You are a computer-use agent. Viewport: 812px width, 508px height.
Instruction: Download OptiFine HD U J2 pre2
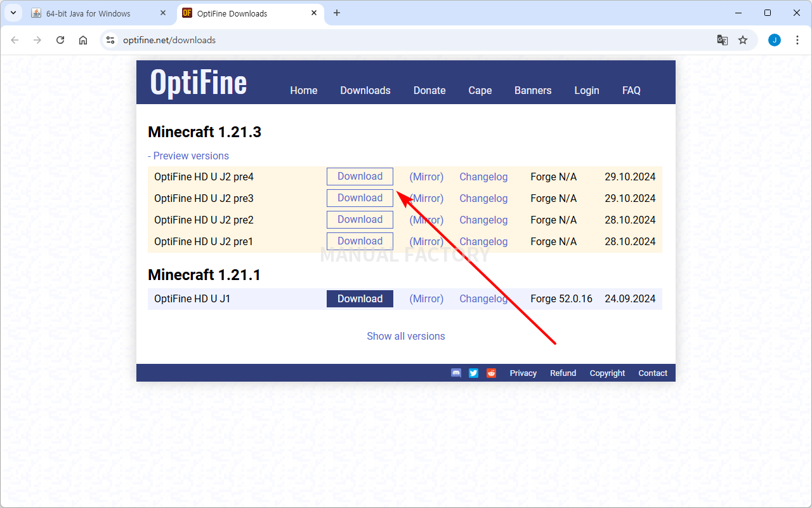tap(360, 220)
